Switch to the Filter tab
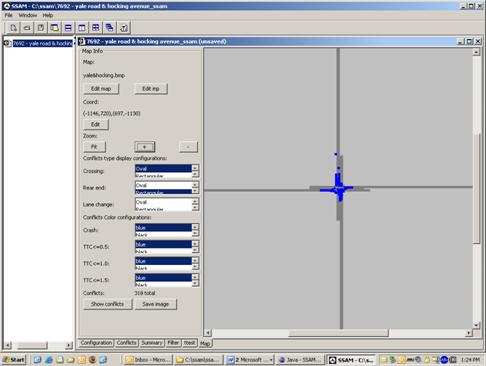 click(x=173, y=343)
